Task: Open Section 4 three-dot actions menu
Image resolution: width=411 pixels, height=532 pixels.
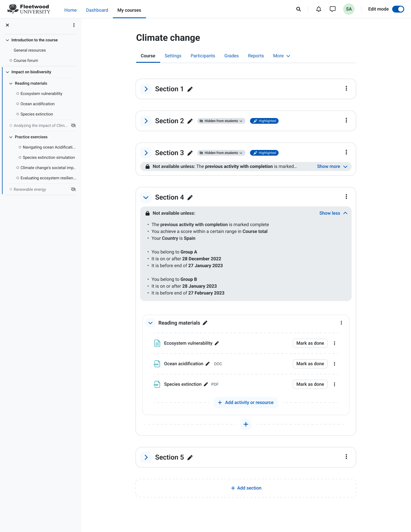Action: point(346,197)
